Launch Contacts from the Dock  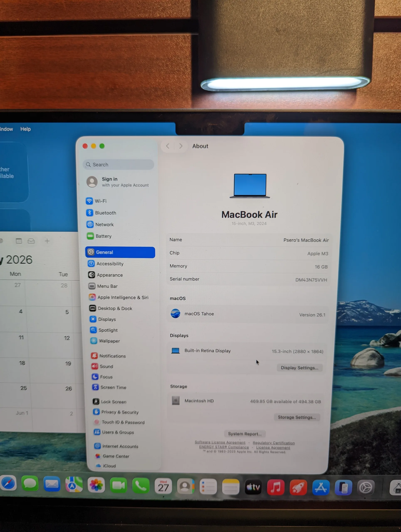(x=186, y=486)
